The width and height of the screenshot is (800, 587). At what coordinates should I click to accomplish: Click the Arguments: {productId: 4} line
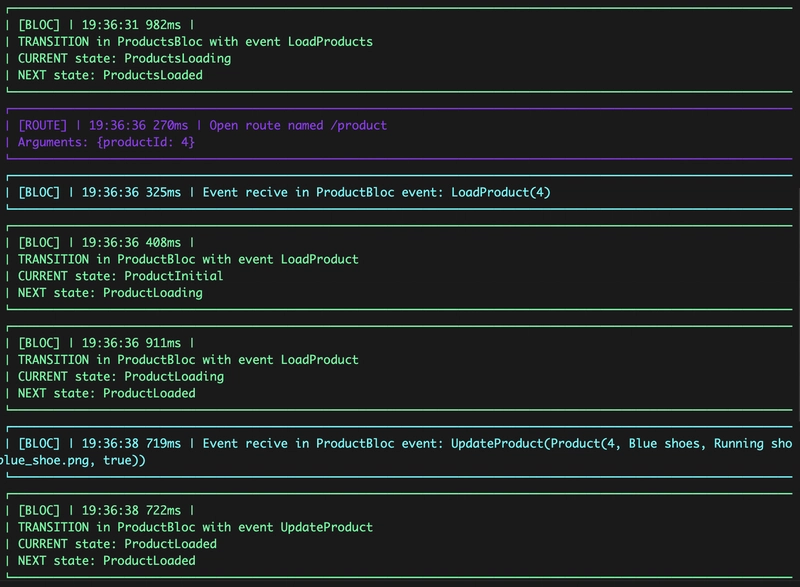106,142
